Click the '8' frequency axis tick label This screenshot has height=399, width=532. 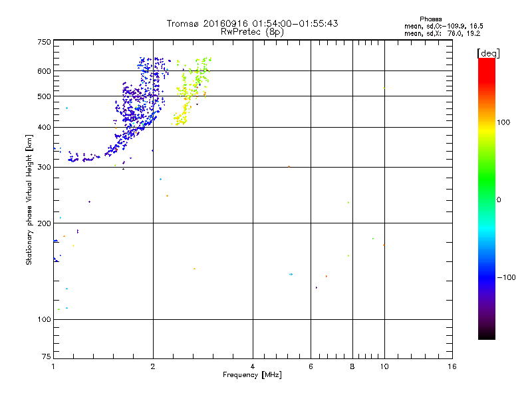352,366
